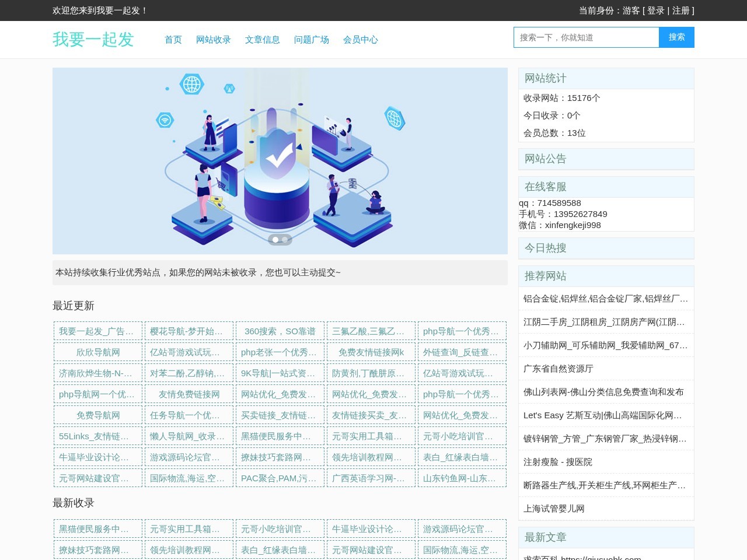This screenshot has width=747, height=560.
Task: Open 表白_红缘表白墙 in 最新收录
Action: pyautogui.click(x=280, y=550)
